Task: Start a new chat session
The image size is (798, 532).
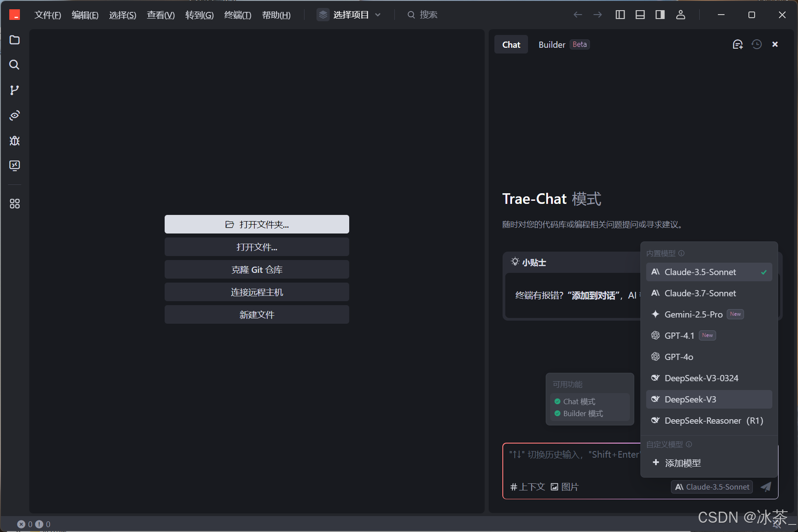Action: [737, 44]
